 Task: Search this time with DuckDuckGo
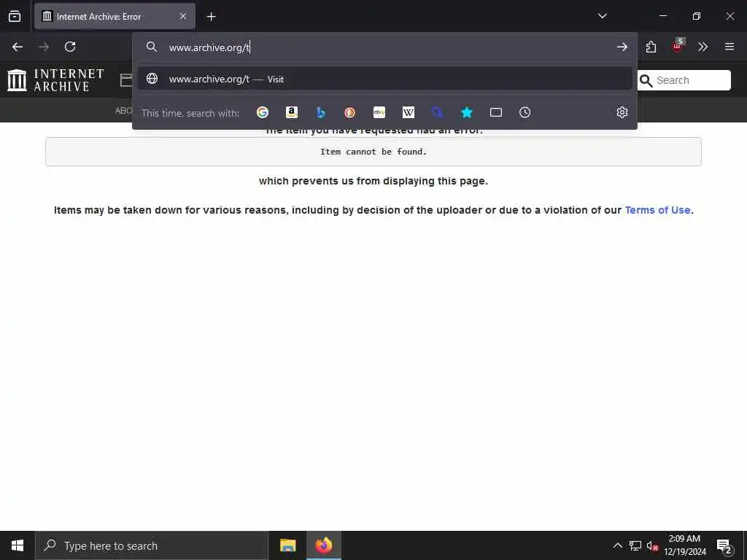tap(350, 112)
